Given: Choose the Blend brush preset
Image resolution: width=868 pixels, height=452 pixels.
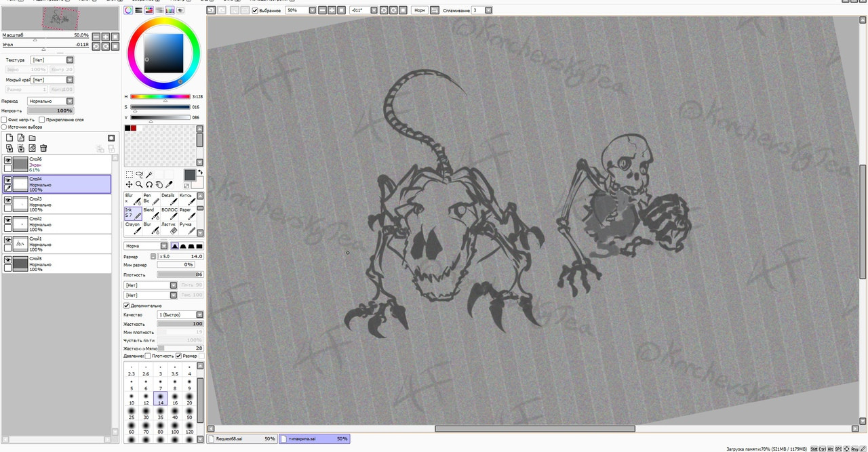Looking at the screenshot, I should tap(151, 213).
